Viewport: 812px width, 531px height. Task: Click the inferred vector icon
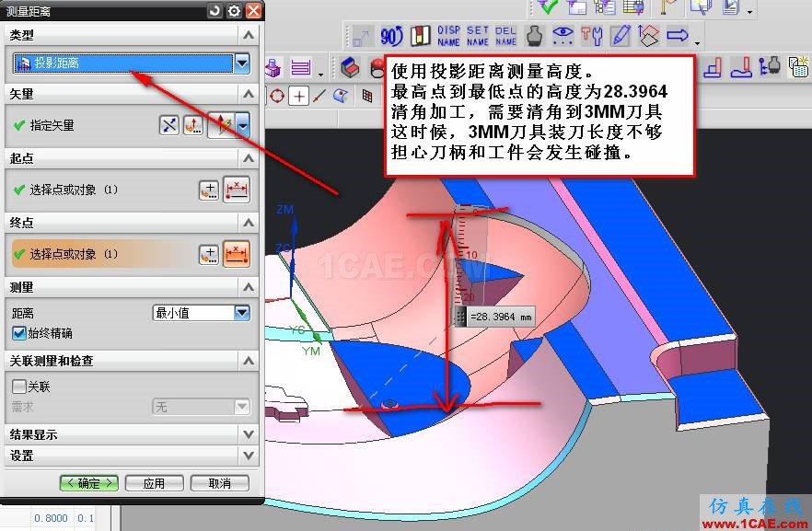click(x=222, y=125)
